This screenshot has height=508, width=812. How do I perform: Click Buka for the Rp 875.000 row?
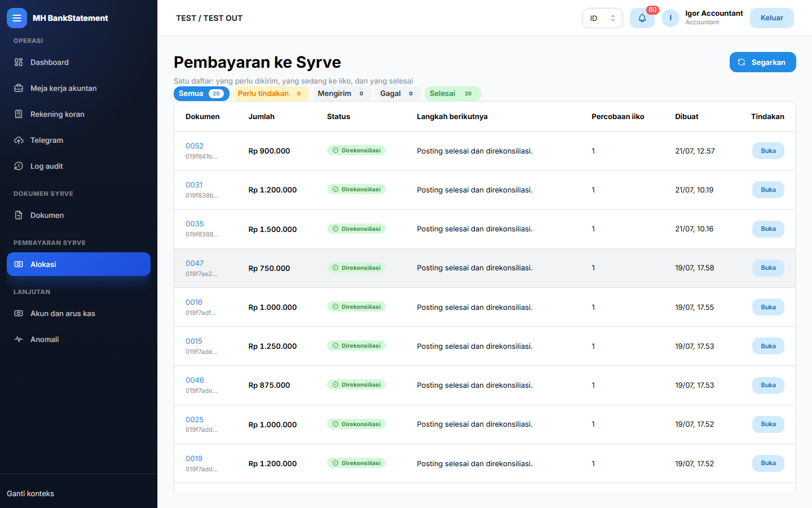click(x=768, y=386)
